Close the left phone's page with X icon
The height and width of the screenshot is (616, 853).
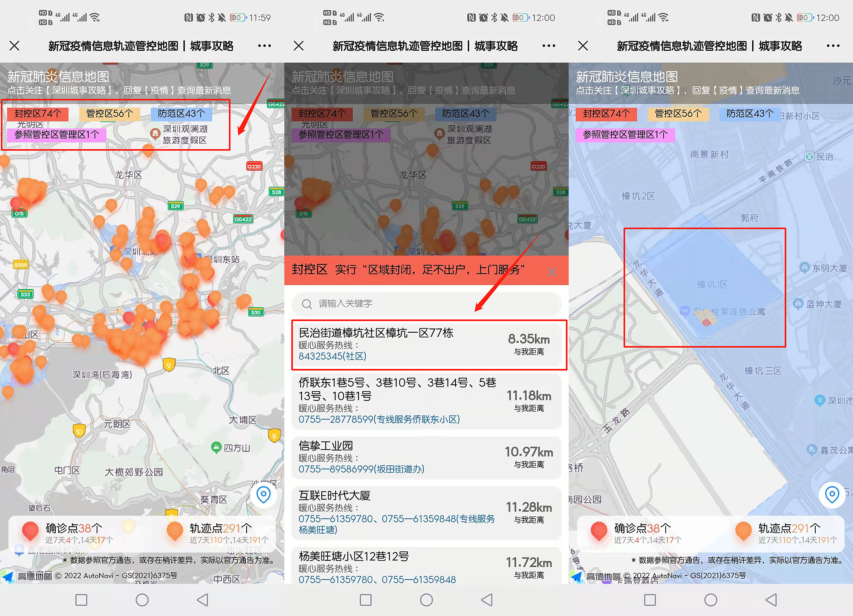coord(14,46)
